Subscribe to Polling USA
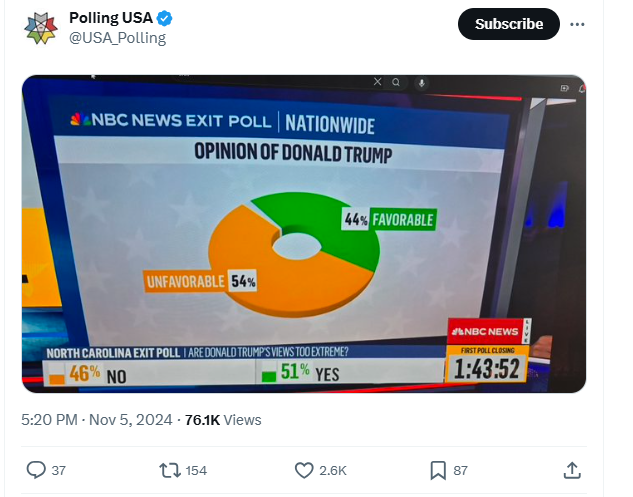 pyautogui.click(x=509, y=24)
